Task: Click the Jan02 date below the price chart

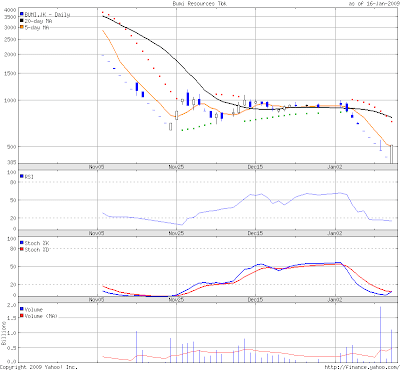Action: (335, 167)
